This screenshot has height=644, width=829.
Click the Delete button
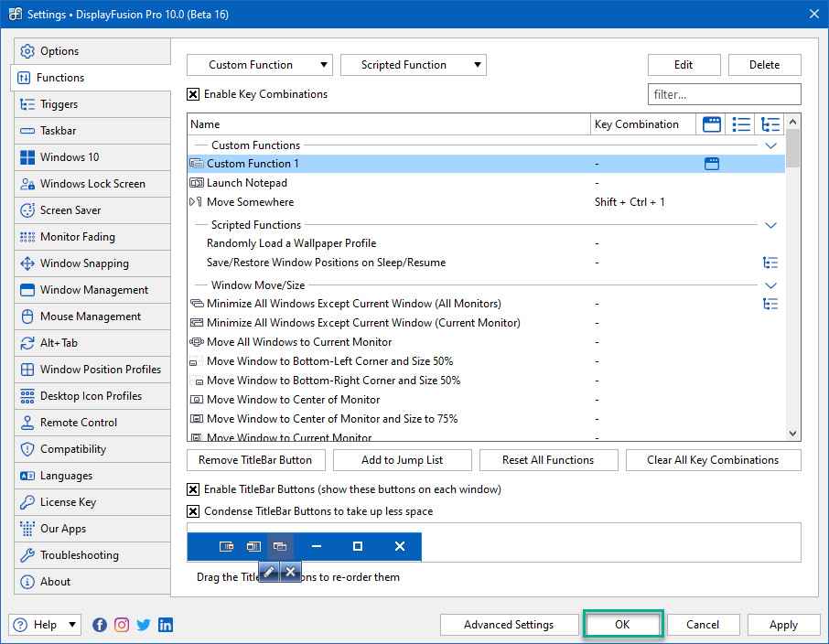(x=764, y=65)
